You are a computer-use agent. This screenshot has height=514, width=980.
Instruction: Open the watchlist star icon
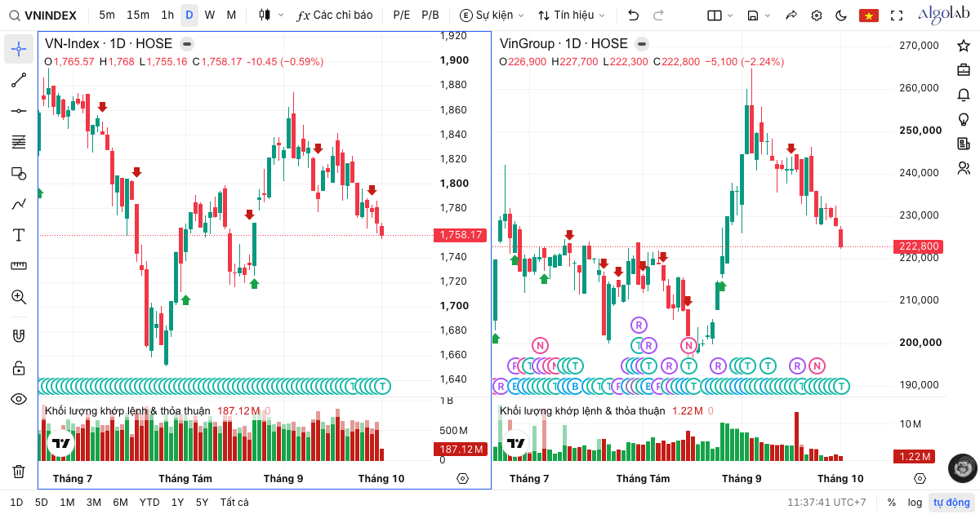[x=964, y=46]
